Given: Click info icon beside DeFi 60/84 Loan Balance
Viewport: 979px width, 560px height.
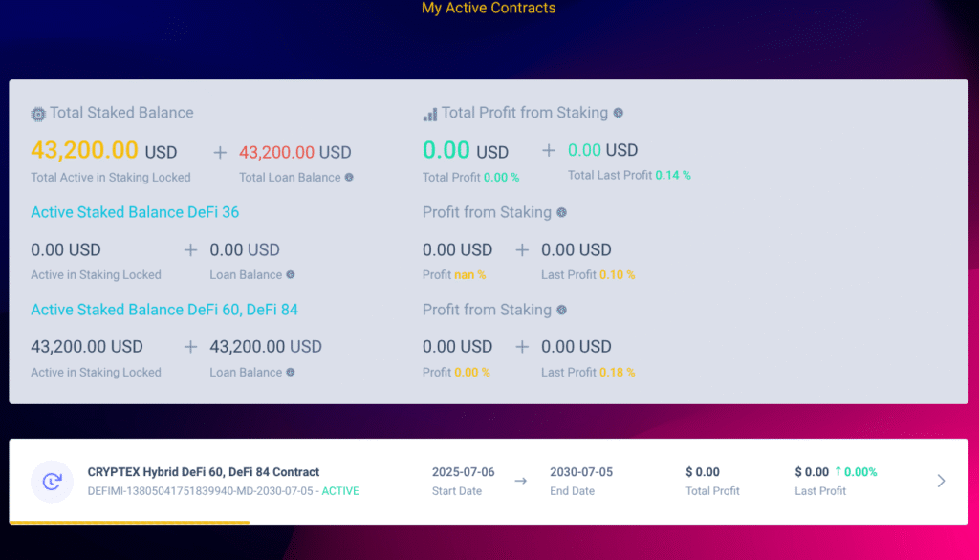Looking at the screenshot, I should click(291, 372).
